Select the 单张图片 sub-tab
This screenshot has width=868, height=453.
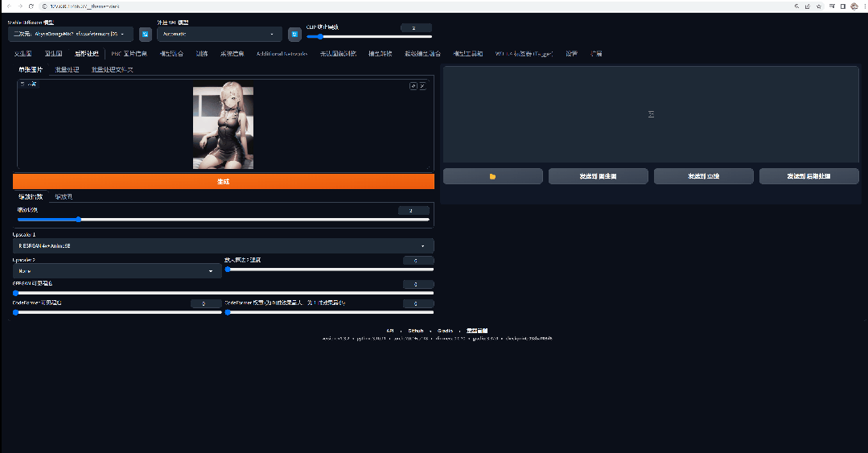31,70
